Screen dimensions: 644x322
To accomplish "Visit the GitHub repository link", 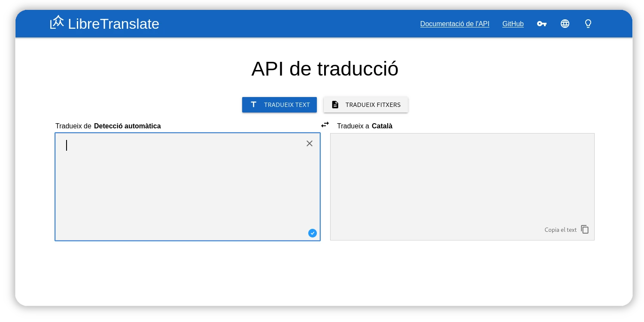I will pyautogui.click(x=513, y=24).
